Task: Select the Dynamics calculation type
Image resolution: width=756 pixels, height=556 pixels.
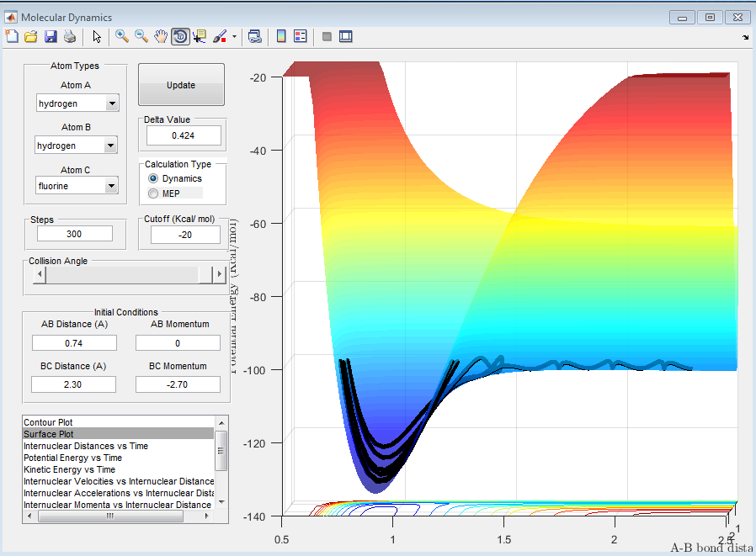Action: [x=153, y=179]
